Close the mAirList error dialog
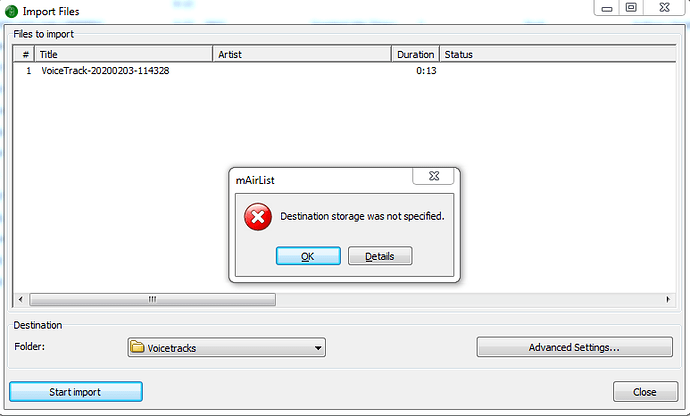This screenshot has width=690, height=416. (x=434, y=176)
